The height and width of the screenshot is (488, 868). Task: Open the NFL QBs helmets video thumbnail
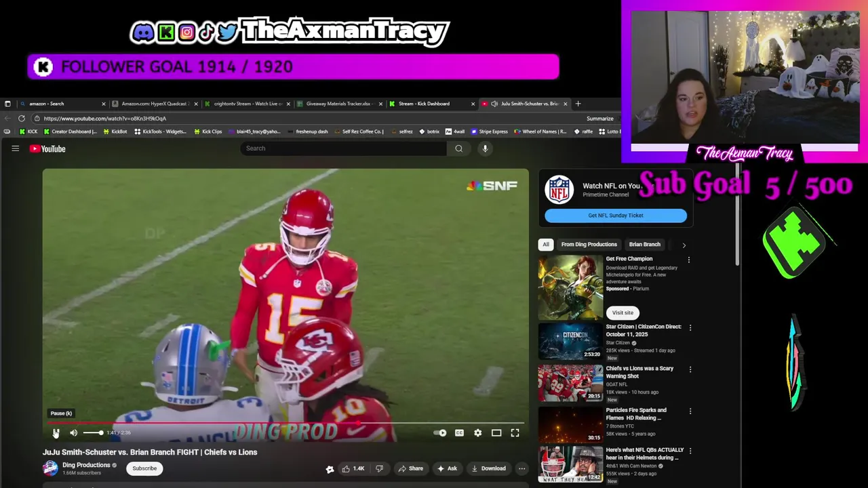(570, 465)
